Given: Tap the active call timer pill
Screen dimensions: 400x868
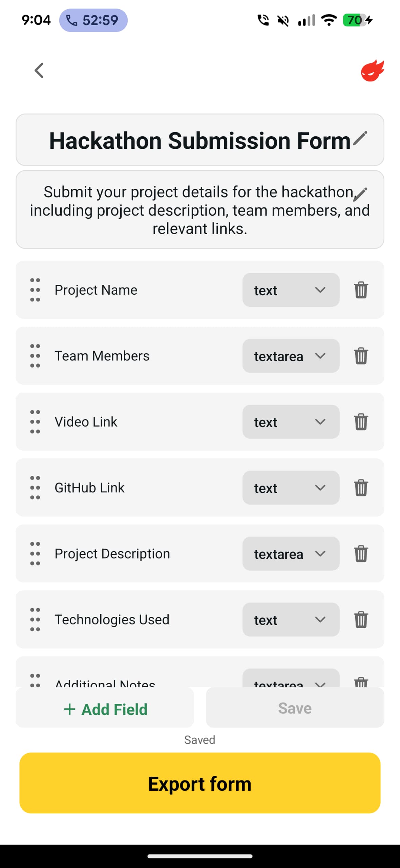Looking at the screenshot, I should pos(93,20).
